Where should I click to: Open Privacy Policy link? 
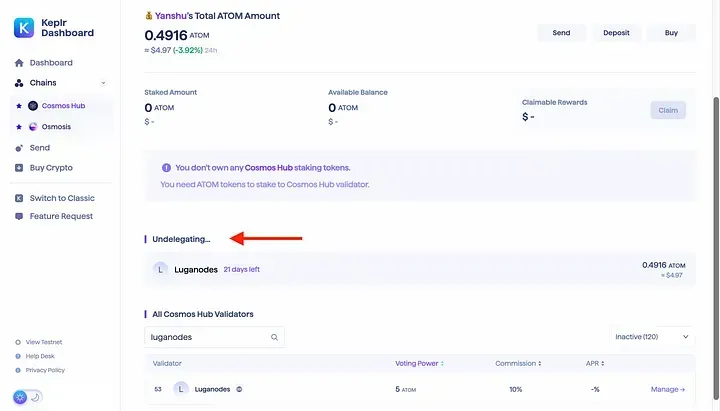pyautogui.click(x=45, y=370)
